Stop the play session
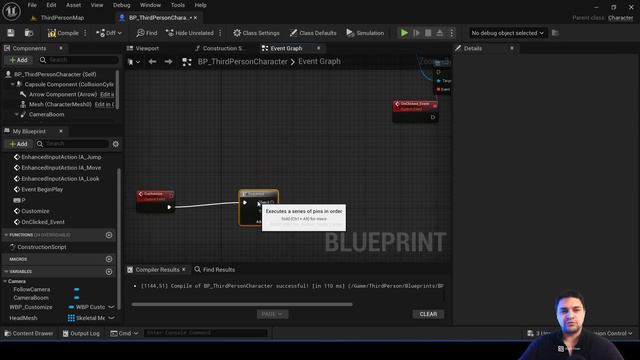This screenshot has width=640, height=360. (428, 33)
